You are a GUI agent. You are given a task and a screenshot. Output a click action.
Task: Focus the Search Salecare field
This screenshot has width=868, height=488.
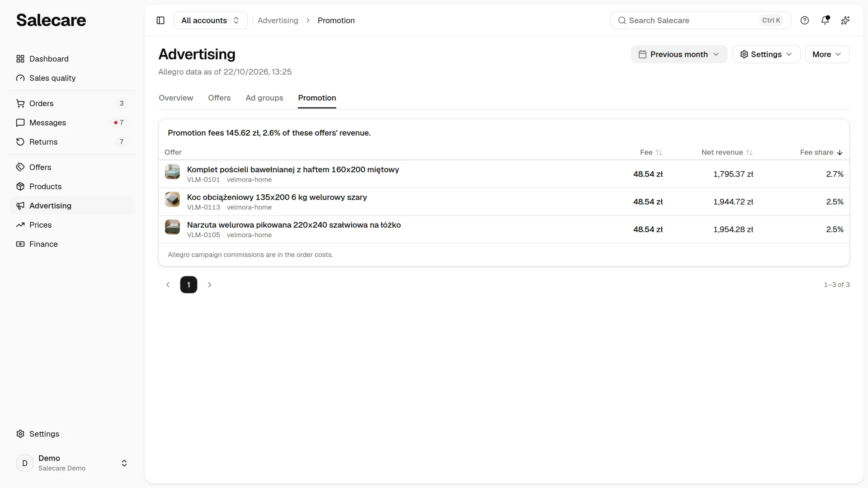[x=700, y=20]
